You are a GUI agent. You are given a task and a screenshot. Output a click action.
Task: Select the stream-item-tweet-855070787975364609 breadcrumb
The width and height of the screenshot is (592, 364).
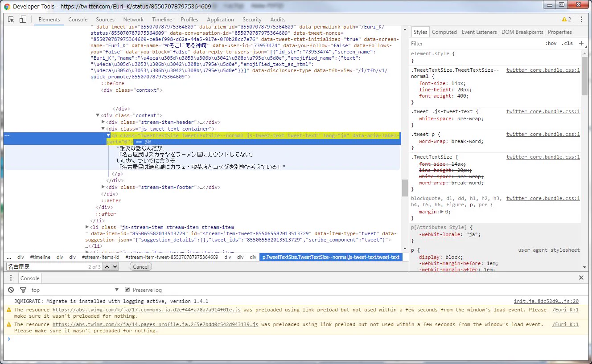click(172, 257)
